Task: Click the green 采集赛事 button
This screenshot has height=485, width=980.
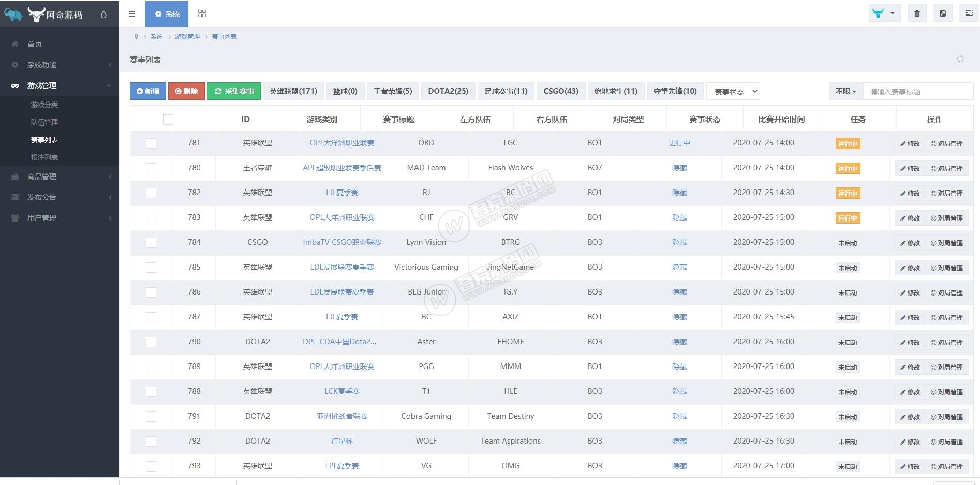Action: click(x=234, y=91)
